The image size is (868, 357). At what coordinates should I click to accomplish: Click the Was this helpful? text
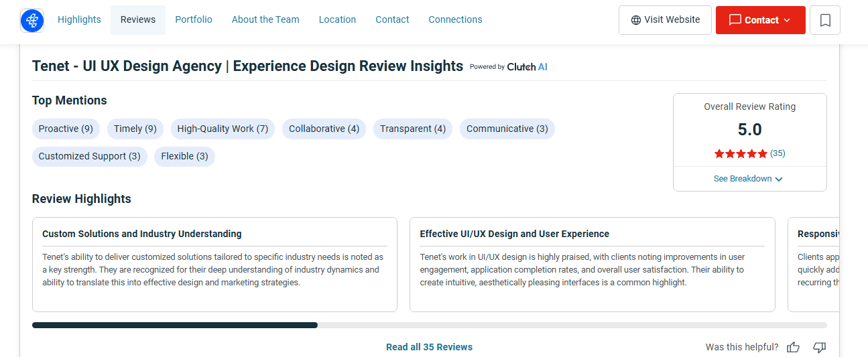click(742, 347)
